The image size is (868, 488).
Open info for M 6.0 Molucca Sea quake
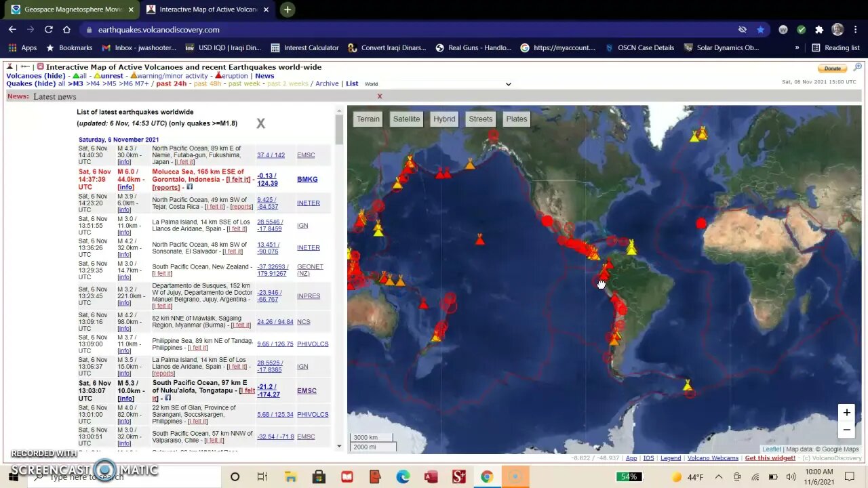coord(125,187)
